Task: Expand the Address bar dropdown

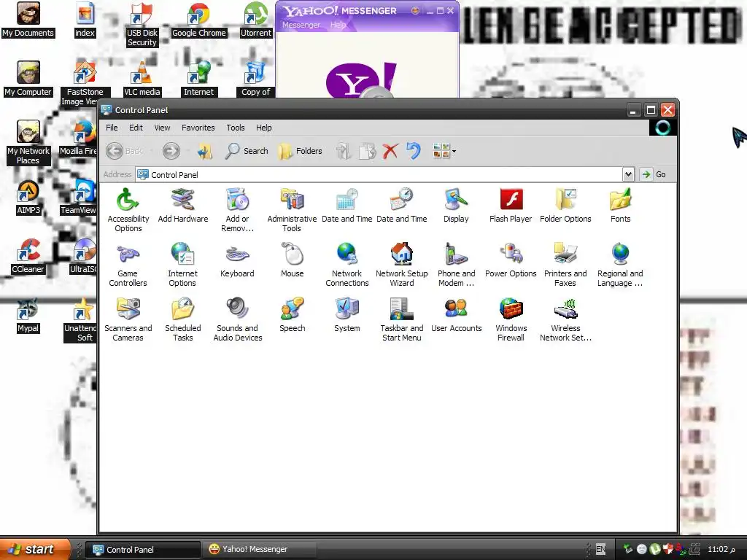Action: coord(628,174)
